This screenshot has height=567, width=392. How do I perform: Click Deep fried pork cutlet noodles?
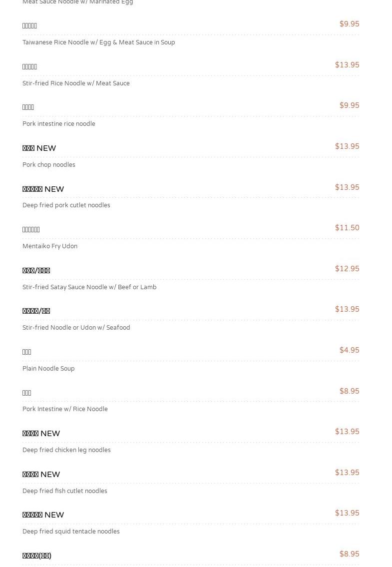pos(66,205)
